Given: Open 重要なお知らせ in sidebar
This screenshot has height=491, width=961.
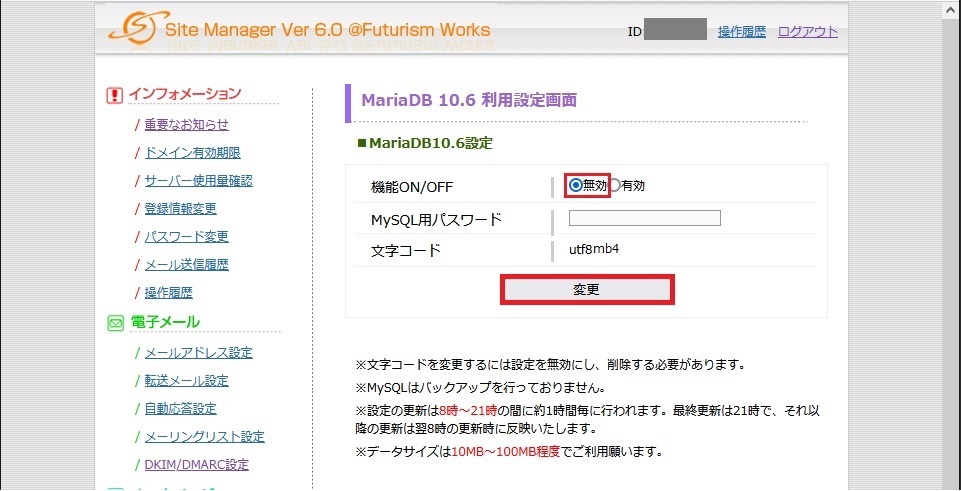Looking at the screenshot, I should pos(186,125).
